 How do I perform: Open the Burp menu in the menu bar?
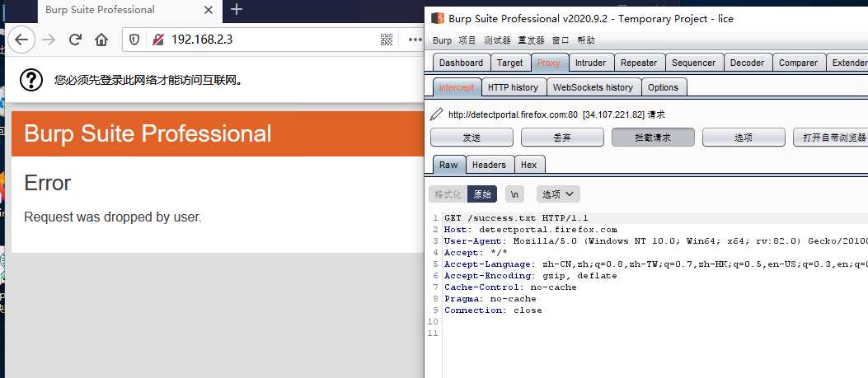point(442,40)
